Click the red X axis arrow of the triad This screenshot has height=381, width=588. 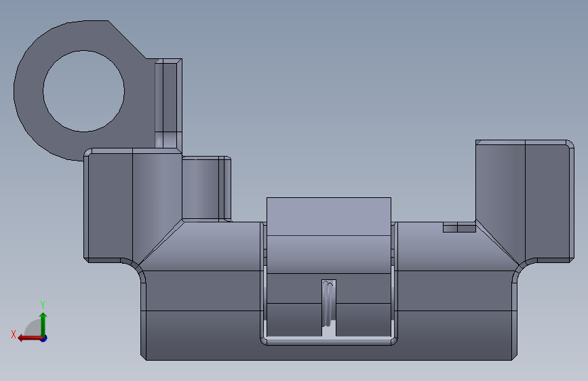(x=29, y=338)
